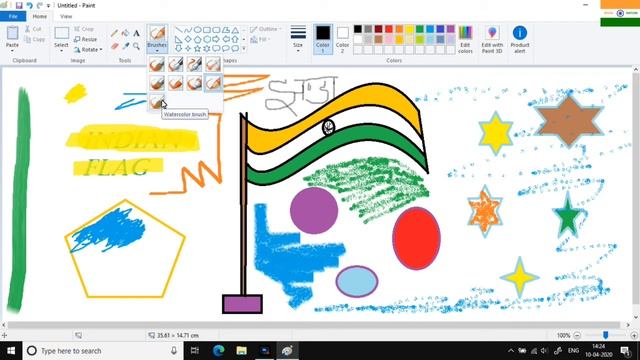The image size is (640, 360).
Task: Select the Five-point star shape
Action: (198, 49)
